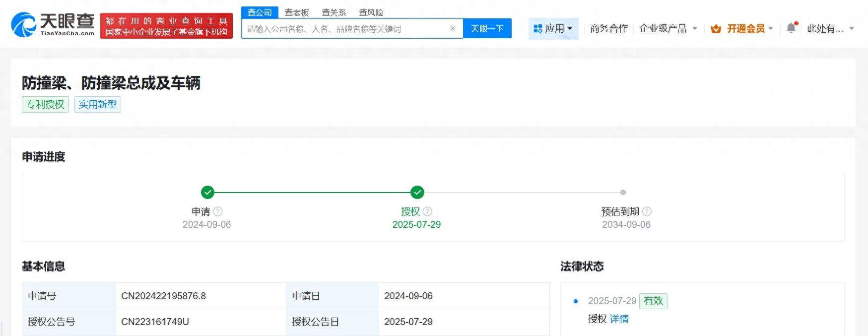Click 申请日 value 2024-09-06 in table
868x336 pixels.
pos(408,296)
